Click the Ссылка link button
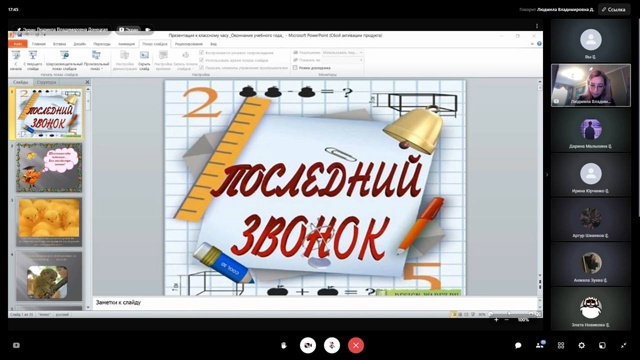Image resolution: width=640 pixels, height=360 pixels. [x=614, y=9]
